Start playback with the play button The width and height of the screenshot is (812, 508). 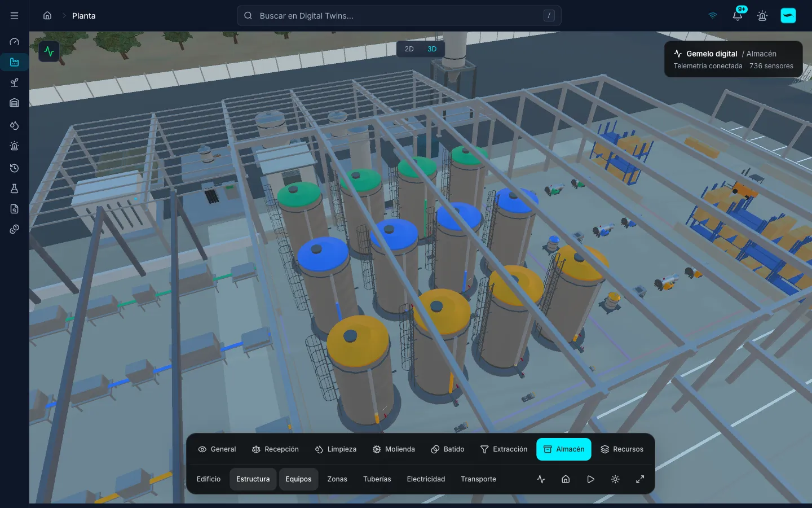[590, 479]
